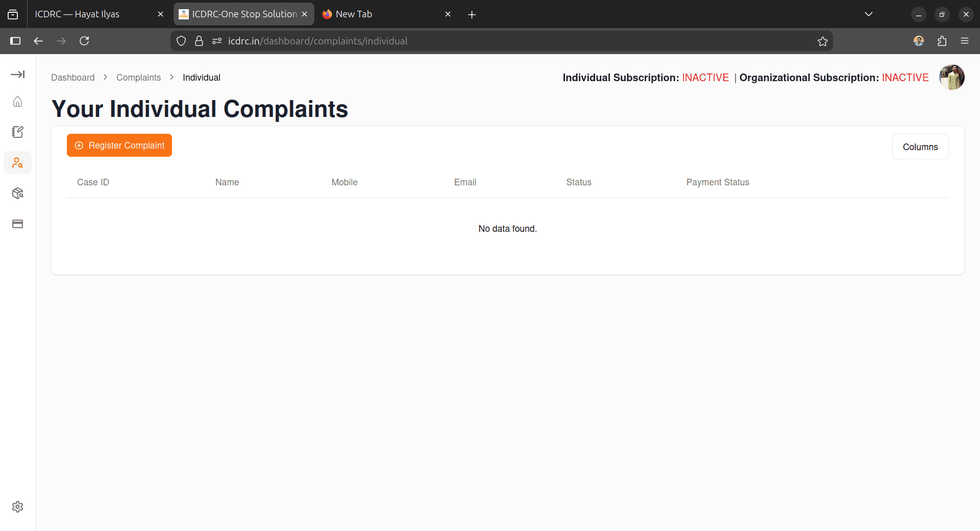Expand the sidebar with arrow icon

pos(17,75)
